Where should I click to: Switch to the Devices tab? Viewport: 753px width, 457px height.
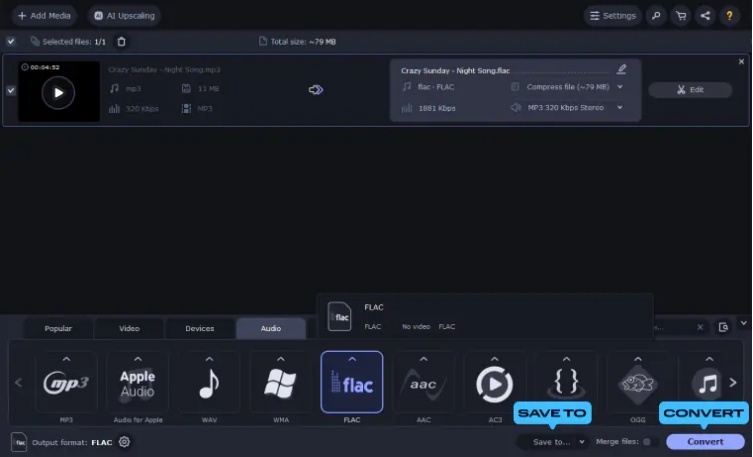click(x=200, y=328)
